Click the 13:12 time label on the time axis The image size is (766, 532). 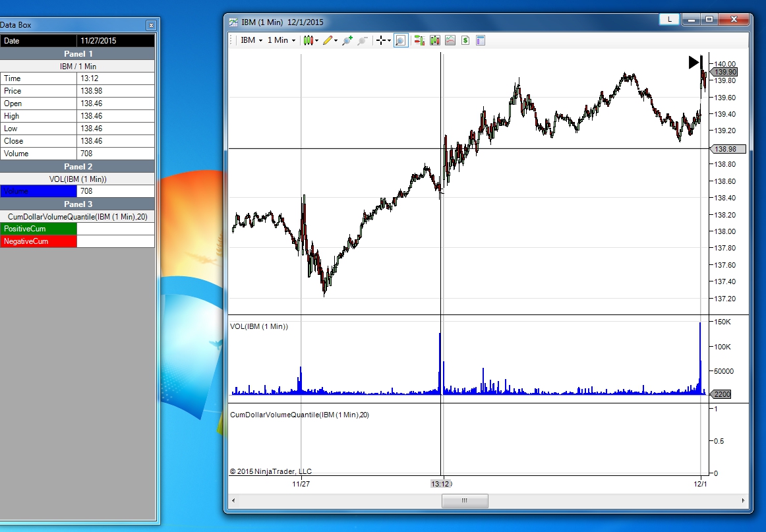440,484
